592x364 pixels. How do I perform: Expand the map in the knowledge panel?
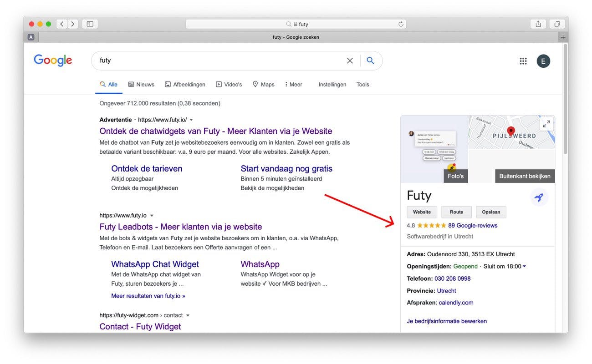point(546,123)
